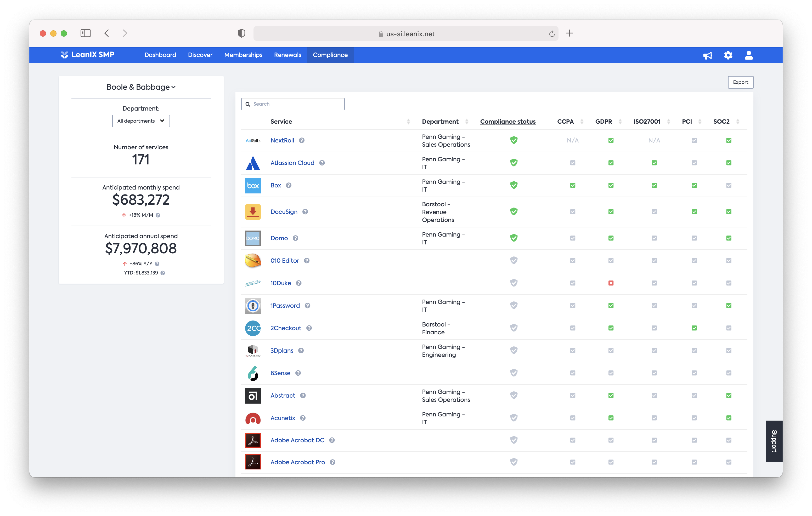Click the compliance shield for NextRoll
The height and width of the screenshot is (516, 812).
[x=514, y=140]
